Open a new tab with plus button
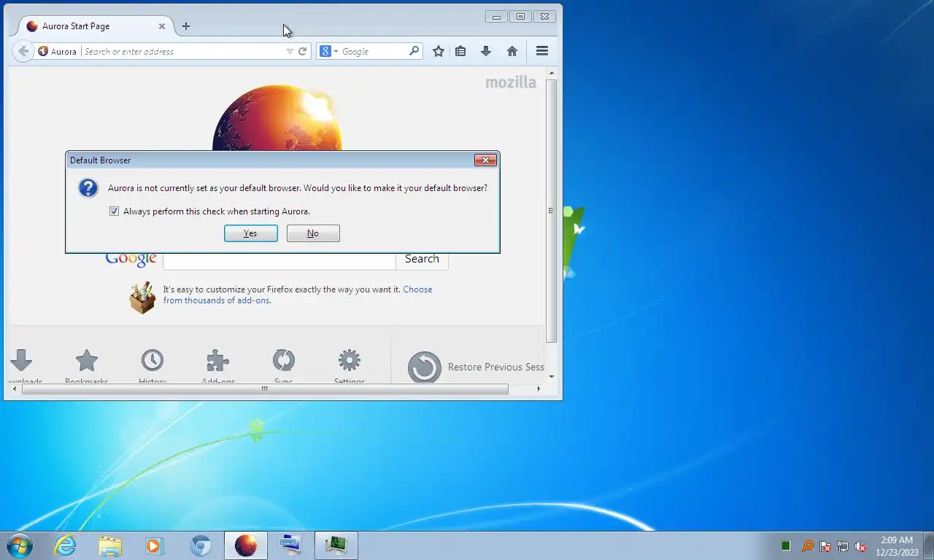This screenshot has width=934, height=560. click(186, 26)
